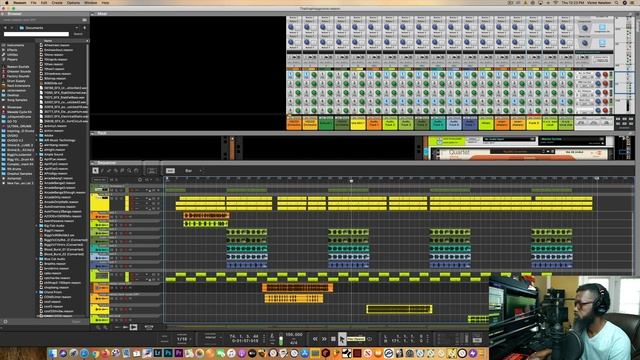The width and height of the screenshot is (640, 360).
Task: Click the song position playhead marker in ruler
Action: coord(351,180)
